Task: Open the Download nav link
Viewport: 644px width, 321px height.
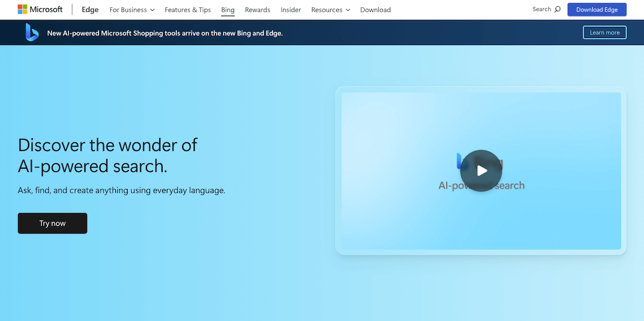Action: tap(375, 9)
